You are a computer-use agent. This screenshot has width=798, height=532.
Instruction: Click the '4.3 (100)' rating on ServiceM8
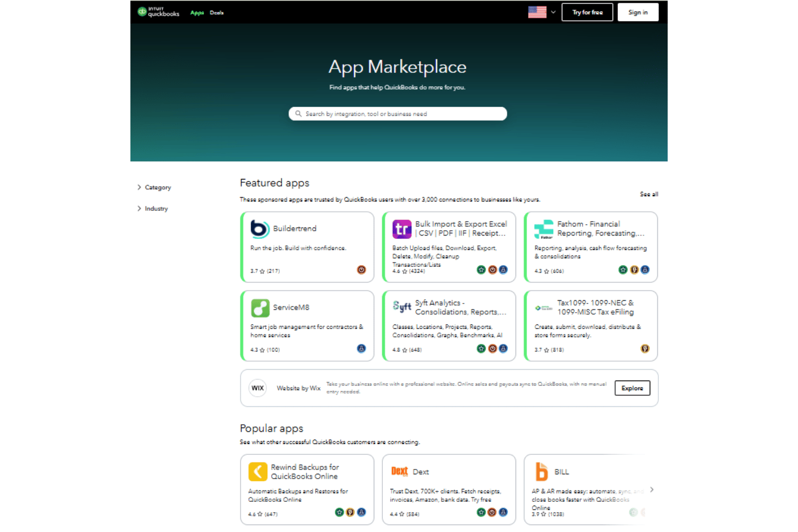point(265,350)
